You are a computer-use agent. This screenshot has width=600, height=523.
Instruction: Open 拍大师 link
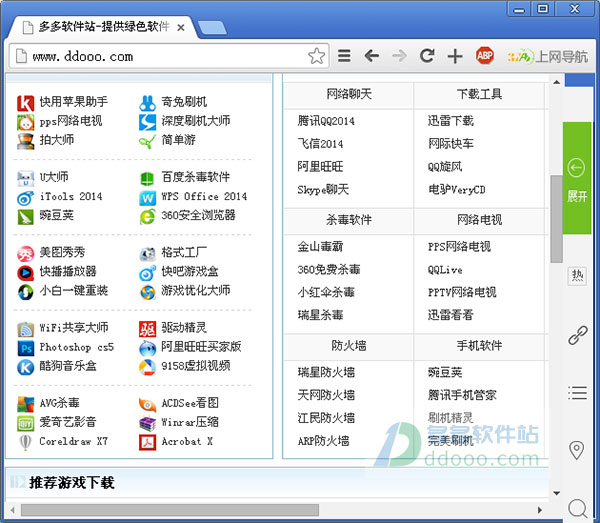(x=57, y=140)
